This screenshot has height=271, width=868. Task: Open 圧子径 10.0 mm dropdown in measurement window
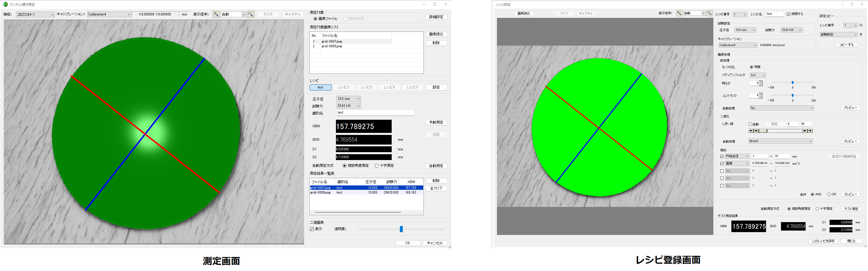[x=349, y=99]
